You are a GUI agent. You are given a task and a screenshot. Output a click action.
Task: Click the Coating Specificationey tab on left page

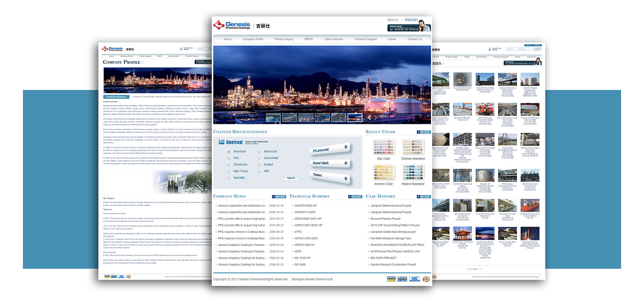pyautogui.click(x=116, y=97)
